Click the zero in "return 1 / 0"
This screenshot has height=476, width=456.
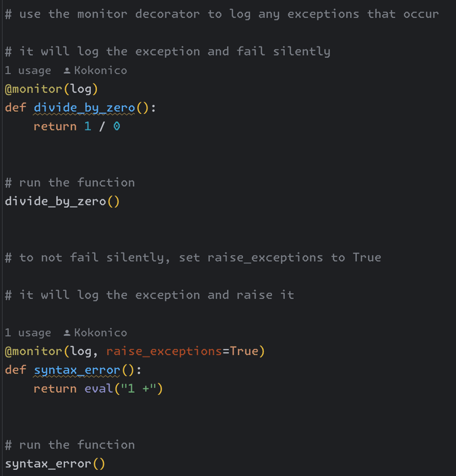(x=116, y=127)
